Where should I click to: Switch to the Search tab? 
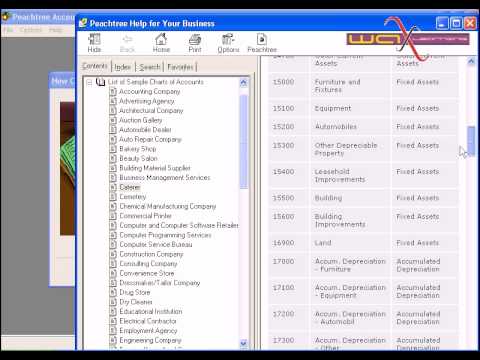pos(150,67)
